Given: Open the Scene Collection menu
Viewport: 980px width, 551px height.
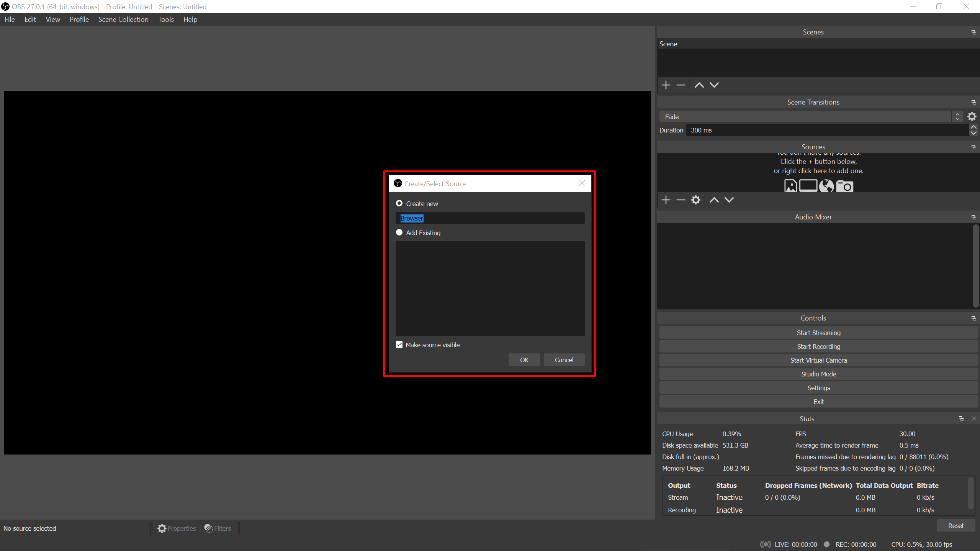Looking at the screenshot, I should click(x=123, y=20).
